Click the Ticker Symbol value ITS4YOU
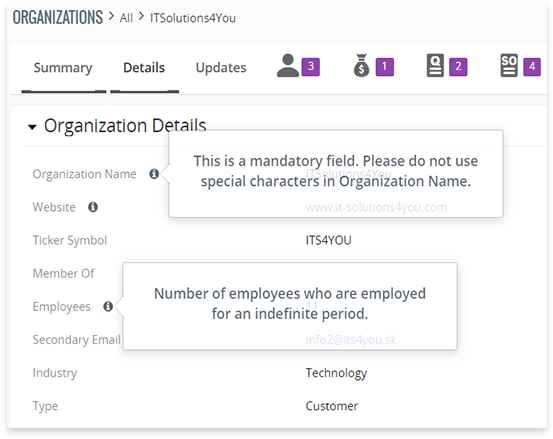Viewport: 553px width, 439px height. pos(328,240)
